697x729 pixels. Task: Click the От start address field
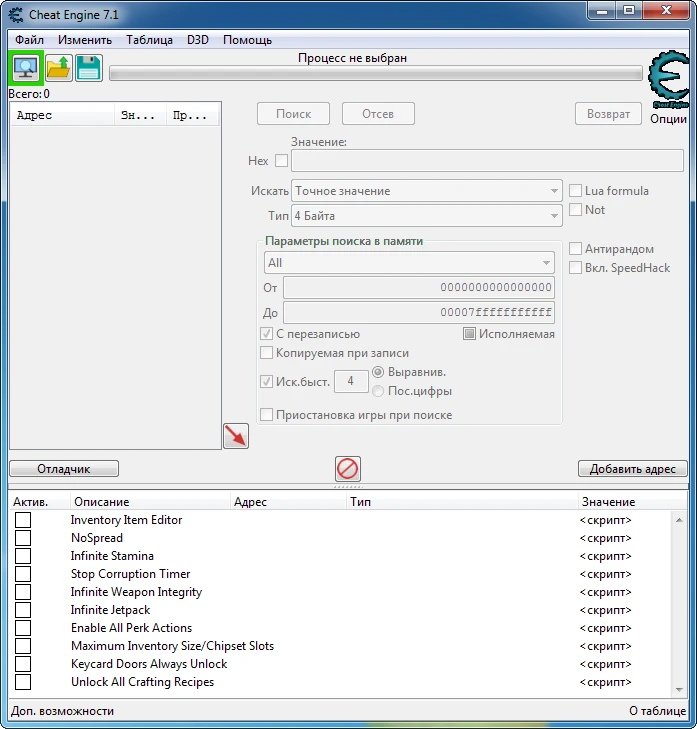[418, 287]
